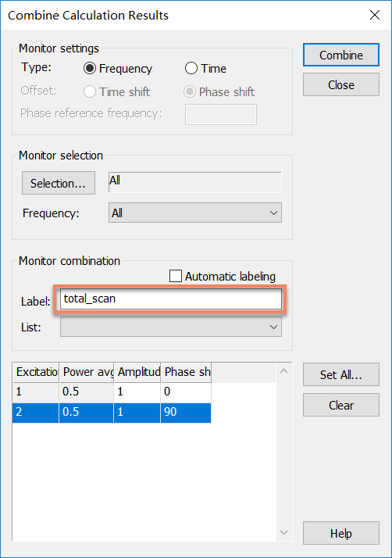The image size is (392, 558).
Task: Click the Phase shift cell showing 90
Action: (x=186, y=413)
